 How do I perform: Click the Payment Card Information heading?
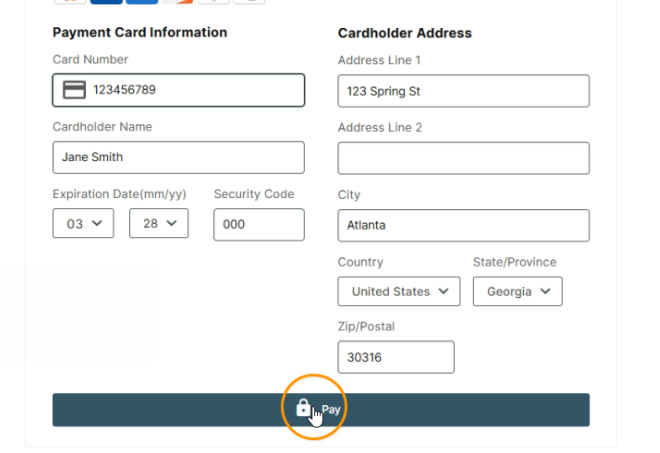point(140,32)
